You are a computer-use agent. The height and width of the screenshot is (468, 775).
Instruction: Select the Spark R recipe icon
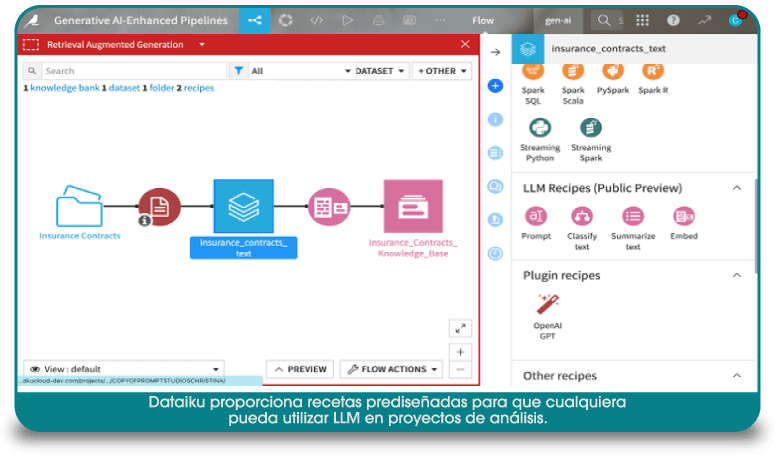[x=652, y=71]
